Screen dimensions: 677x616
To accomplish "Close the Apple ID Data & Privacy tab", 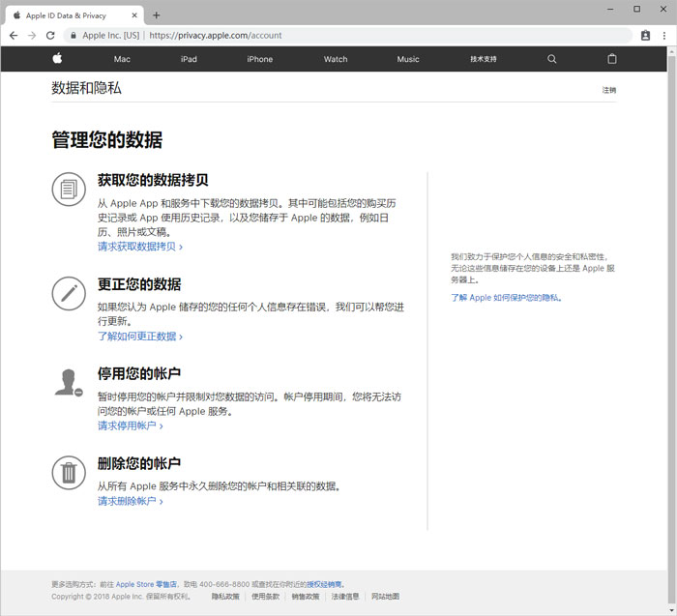I will [x=134, y=15].
